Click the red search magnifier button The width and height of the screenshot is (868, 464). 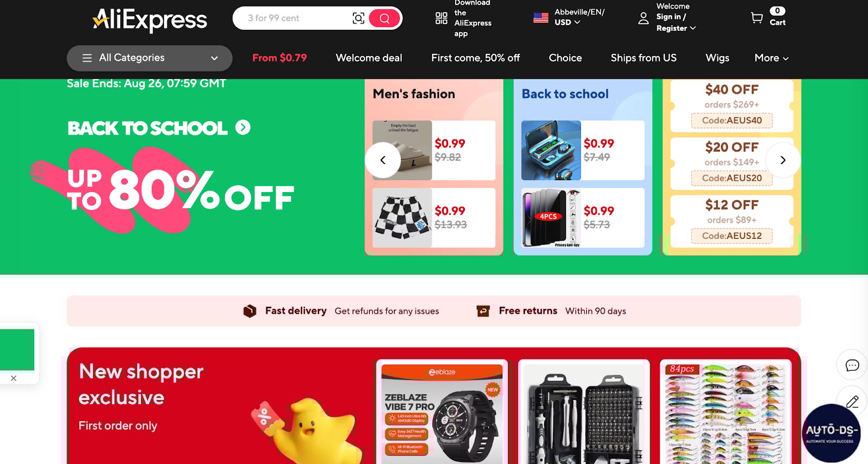click(384, 18)
